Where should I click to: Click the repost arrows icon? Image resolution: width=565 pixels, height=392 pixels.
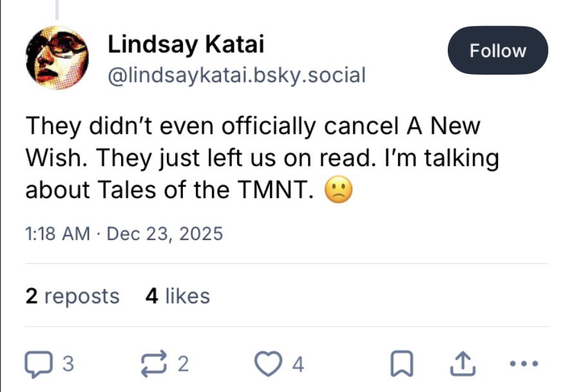click(155, 364)
